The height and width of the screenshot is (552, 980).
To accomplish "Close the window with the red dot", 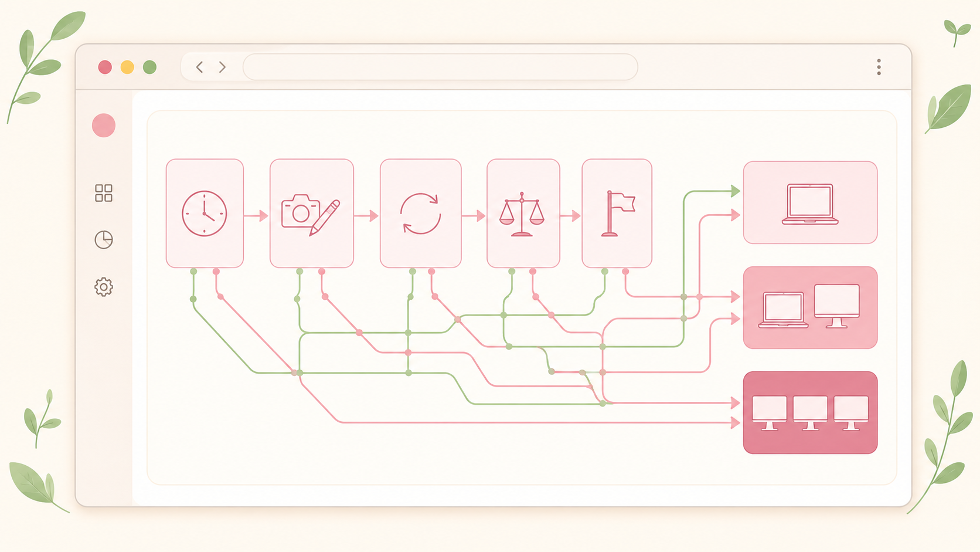I will point(105,67).
